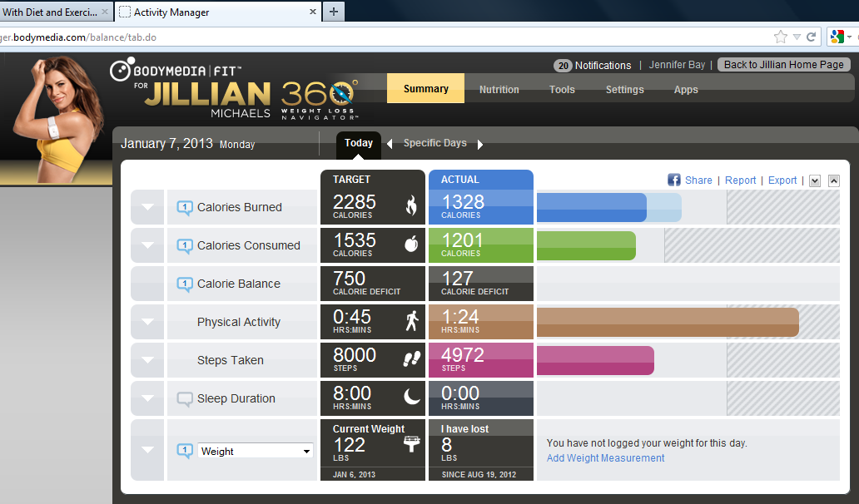The height and width of the screenshot is (504, 859).
Task: Expand the Calories Consumed row
Action: click(x=147, y=245)
